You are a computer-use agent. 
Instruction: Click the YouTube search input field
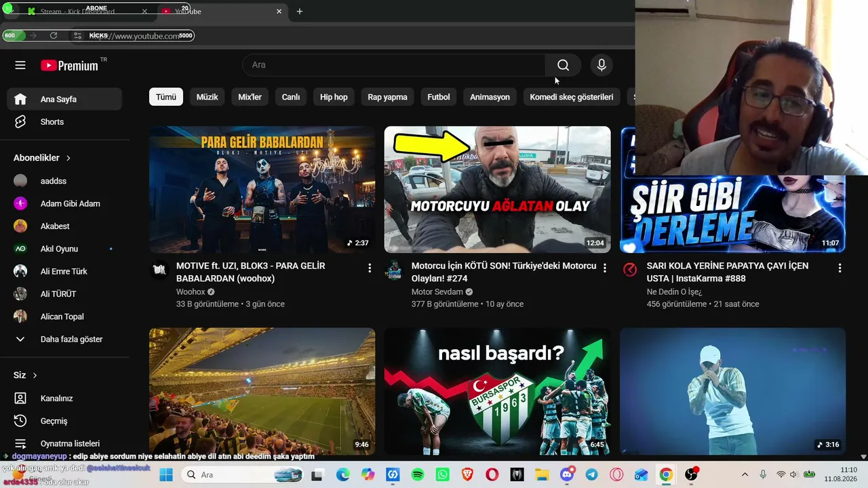(394, 65)
